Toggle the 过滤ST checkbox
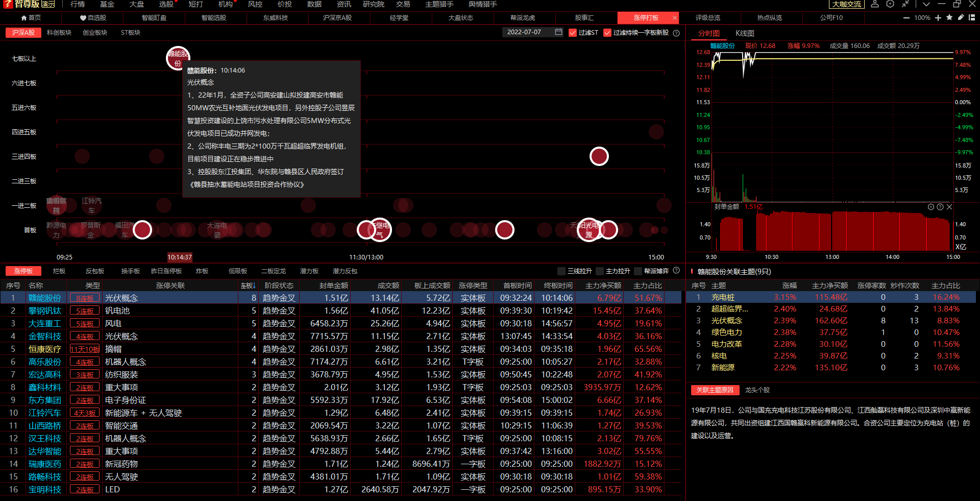Viewport: 980px width, 501px height. click(573, 33)
